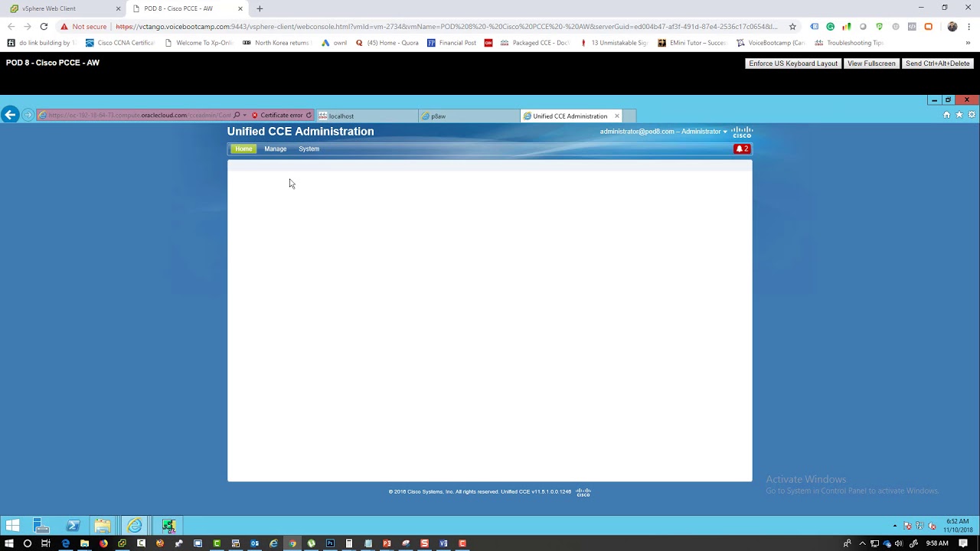Open Cisco CCNA Certificate bookmark
Screen dimensions: 980x551
120,43
